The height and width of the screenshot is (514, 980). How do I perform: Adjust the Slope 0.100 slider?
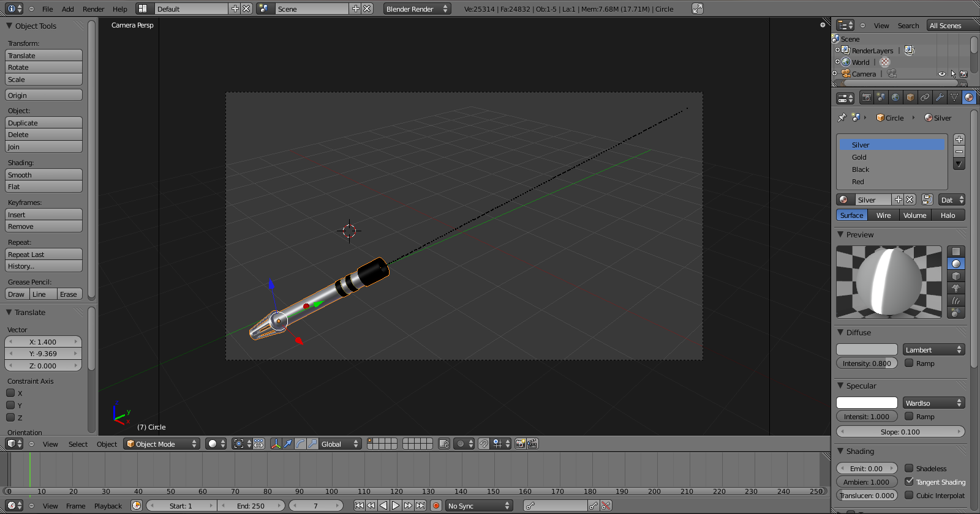tap(900, 431)
